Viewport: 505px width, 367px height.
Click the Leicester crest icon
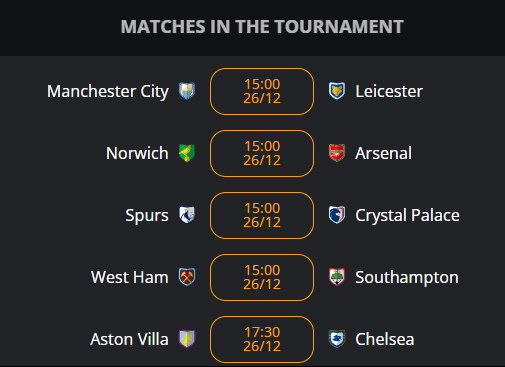click(337, 91)
